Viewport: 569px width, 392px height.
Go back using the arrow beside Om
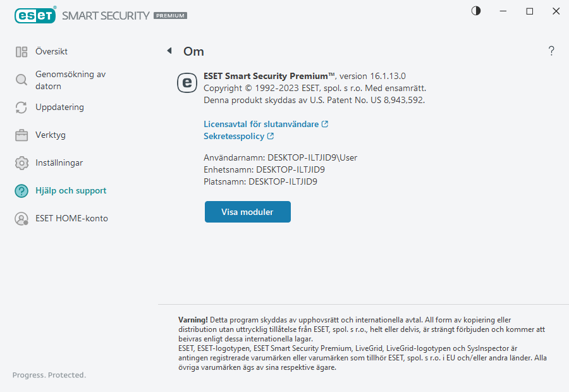[x=169, y=51]
